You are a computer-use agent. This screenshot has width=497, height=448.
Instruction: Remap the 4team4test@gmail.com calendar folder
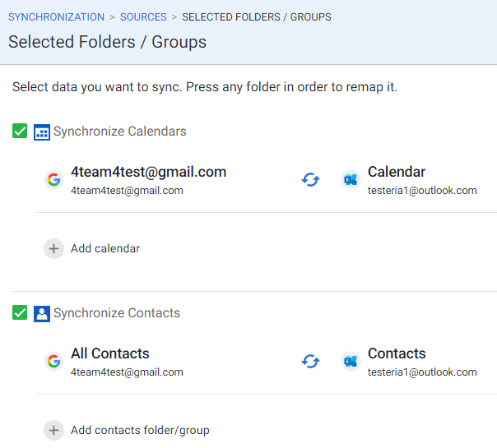click(x=148, y=173)
